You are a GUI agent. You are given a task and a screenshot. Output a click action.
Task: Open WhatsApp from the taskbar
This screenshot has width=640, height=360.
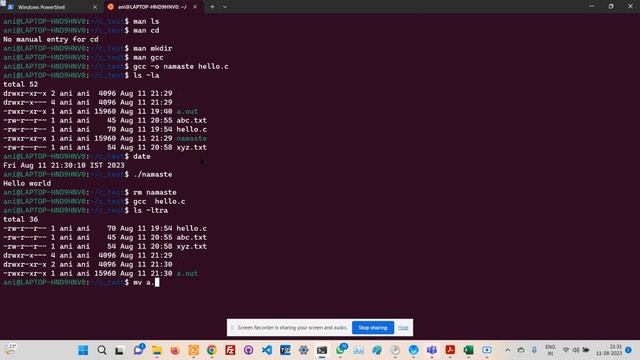coord(341,350)
